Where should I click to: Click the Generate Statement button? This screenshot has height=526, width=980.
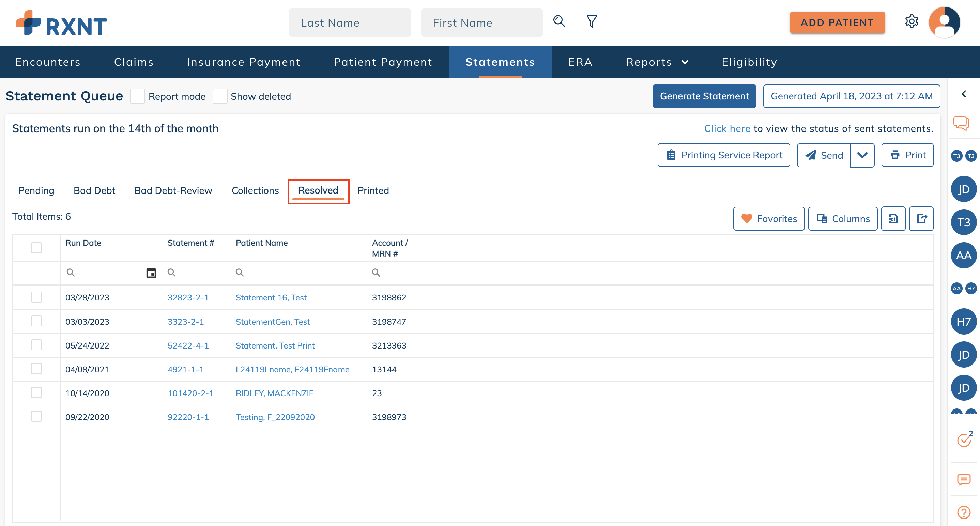(704, 96)
